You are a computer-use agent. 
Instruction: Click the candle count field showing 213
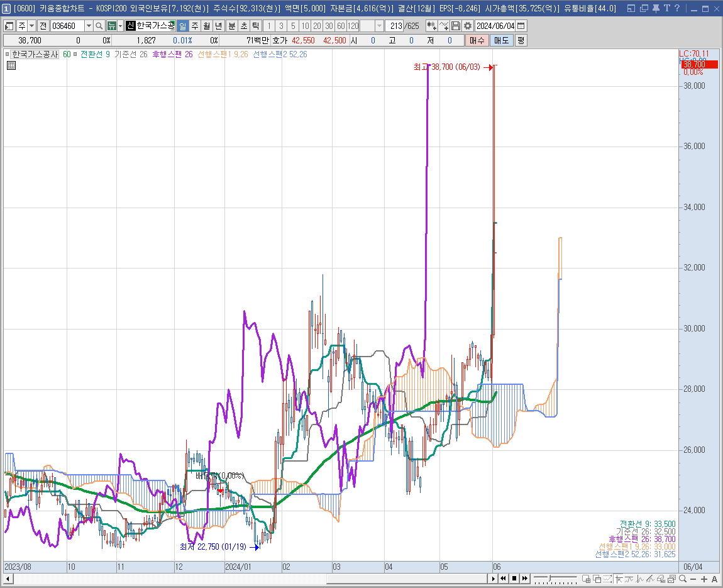[395, 26]
